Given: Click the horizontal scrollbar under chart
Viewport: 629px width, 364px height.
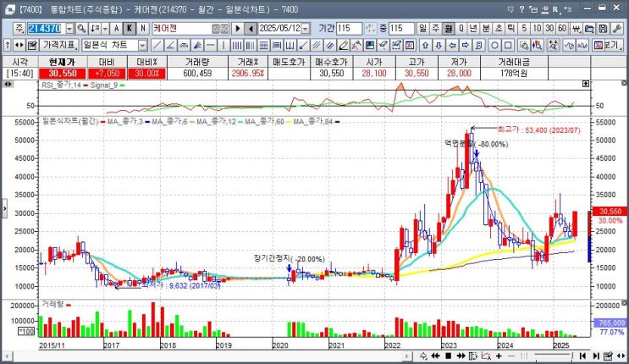Looking at the screenshot, I should tap(207, 356).
